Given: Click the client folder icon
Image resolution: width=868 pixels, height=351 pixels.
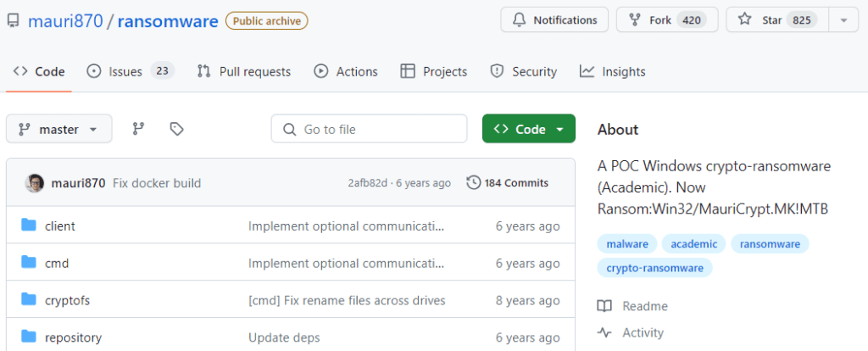Looking at the screenshot, I should point(29,226).
